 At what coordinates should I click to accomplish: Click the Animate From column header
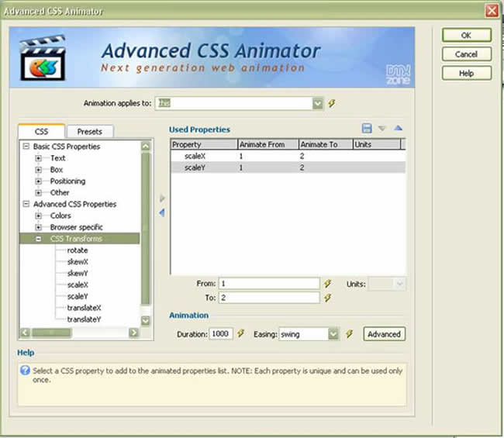[268, 145]
